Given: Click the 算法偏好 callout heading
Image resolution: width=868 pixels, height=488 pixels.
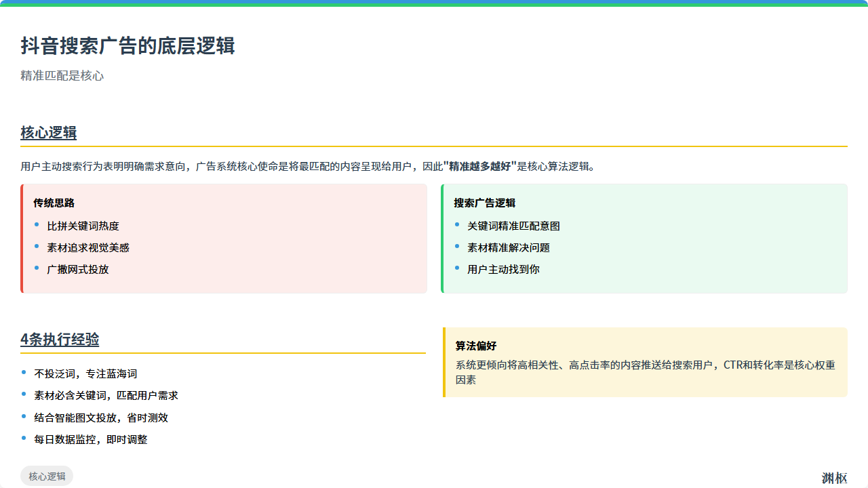Looking at the screenshot, I should coord(476,346).
